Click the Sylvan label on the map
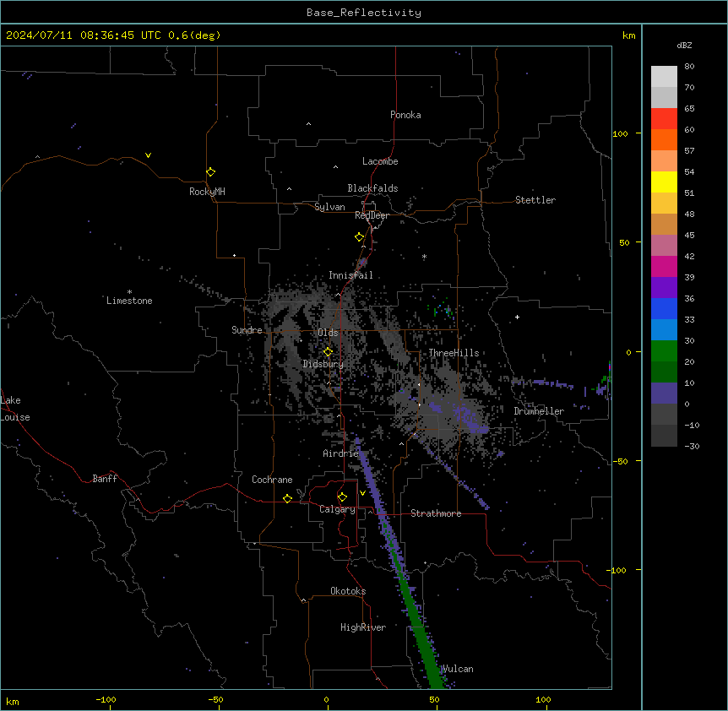Viewport: 728px width, 711px height. (x=329, y=207)
